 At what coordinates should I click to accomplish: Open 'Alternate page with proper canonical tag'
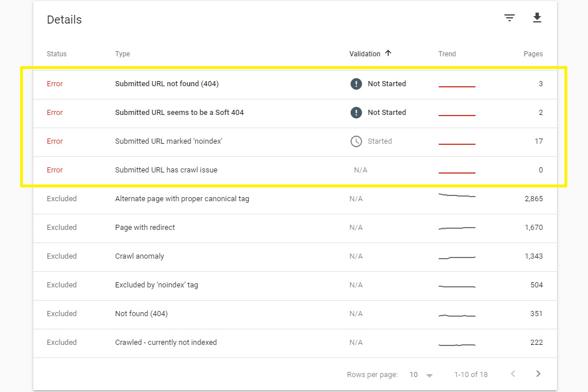point(295,199)
